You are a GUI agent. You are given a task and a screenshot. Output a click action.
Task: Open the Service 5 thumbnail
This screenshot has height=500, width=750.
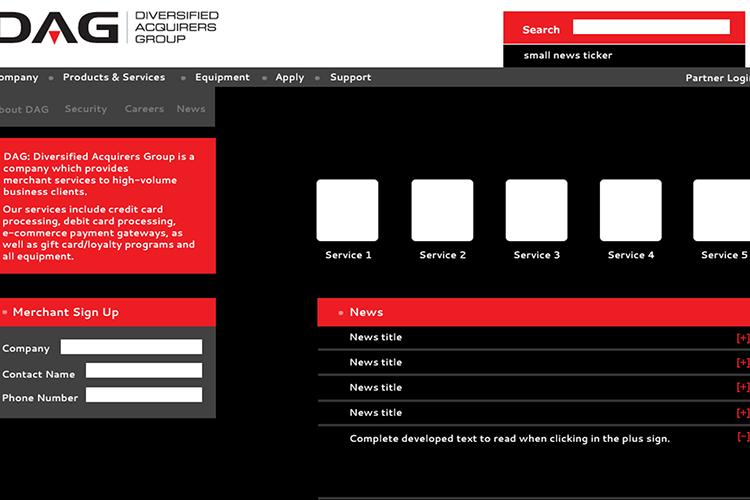coord(721,210)
